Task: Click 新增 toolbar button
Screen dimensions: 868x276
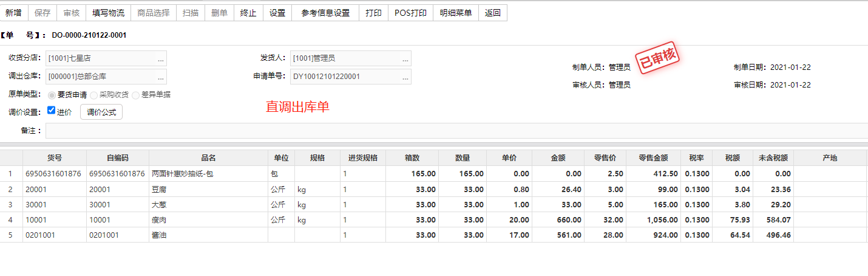Action: [x=13, y=13]
